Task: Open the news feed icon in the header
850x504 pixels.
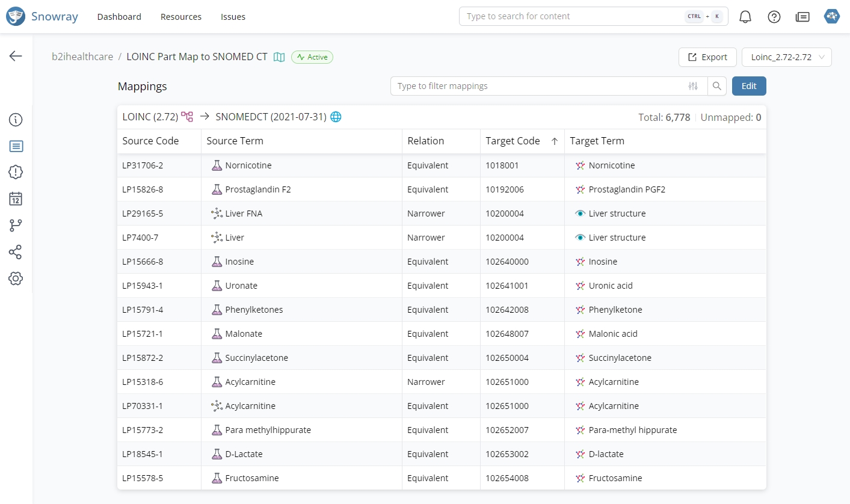Action: (802, 17)
